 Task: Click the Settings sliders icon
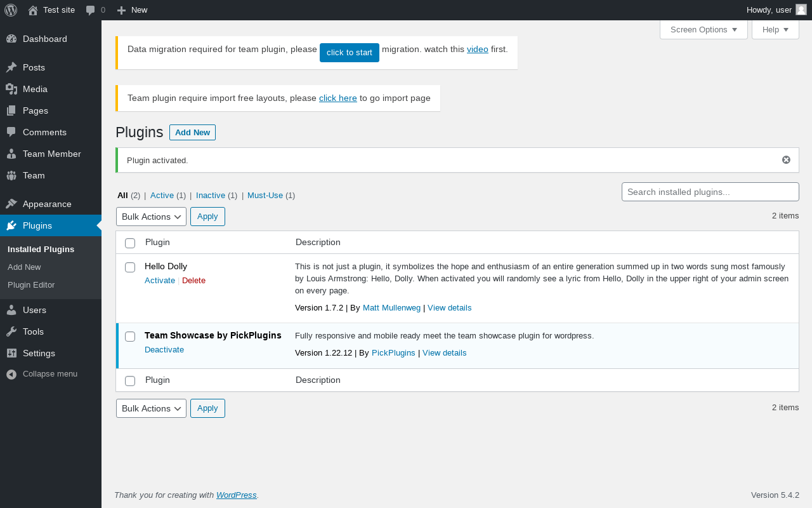(x=11, y=353)
